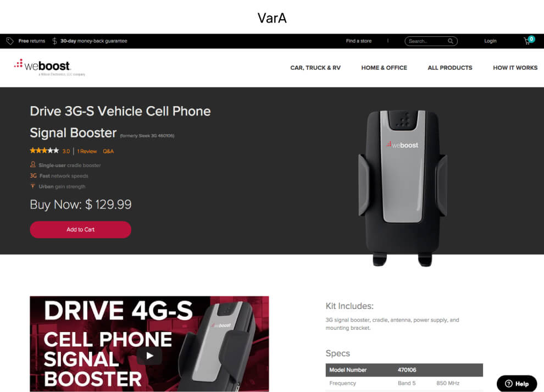Click the dollar sign guarantee icon
This screenshot has height=392, width=544.
pyautogui.click(x=54, y=41)
